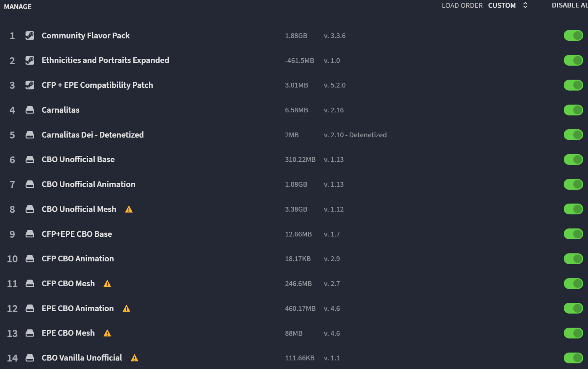This screenshot has width=588, height=369.
Task: Click the Manage heading
Action: point(18,7)
